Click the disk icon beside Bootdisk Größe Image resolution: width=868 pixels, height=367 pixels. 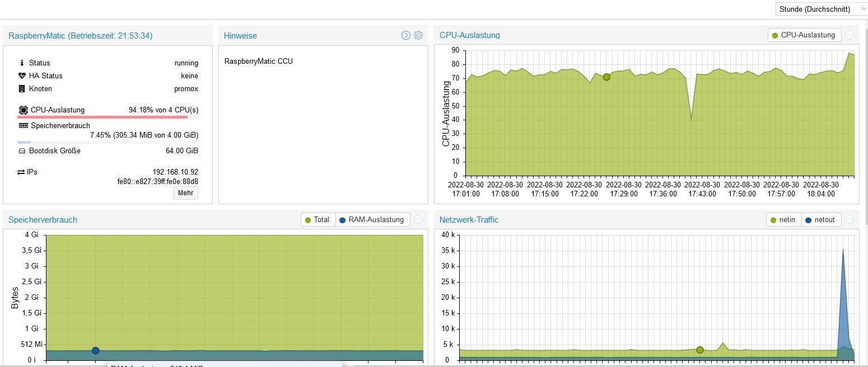22,150
